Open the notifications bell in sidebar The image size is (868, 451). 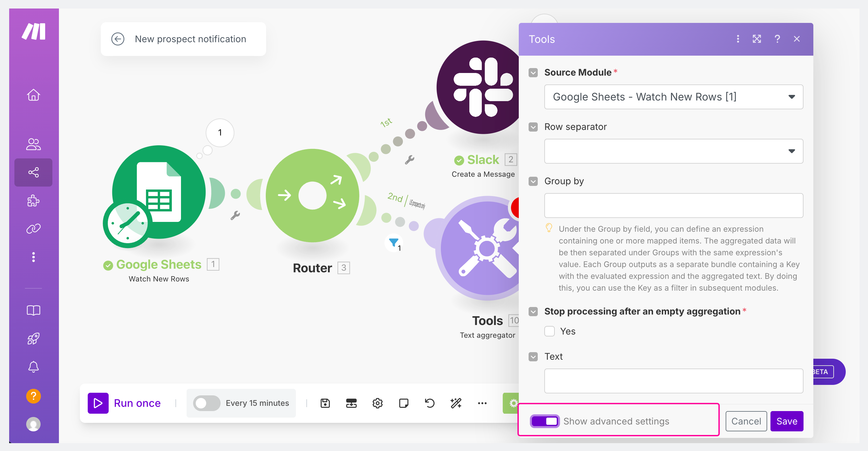(33, 367)
